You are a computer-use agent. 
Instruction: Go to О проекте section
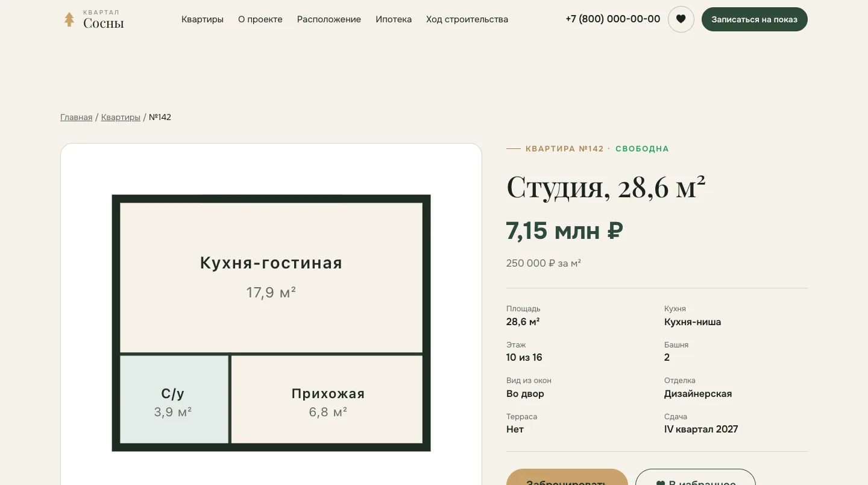pyautogui.click(x=260, y=19)
